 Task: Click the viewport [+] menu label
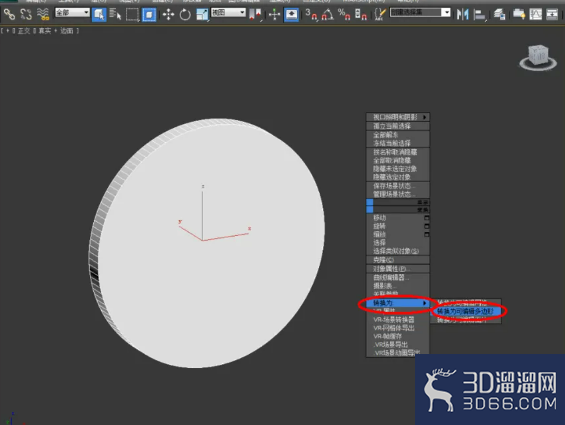coord(8,31)
